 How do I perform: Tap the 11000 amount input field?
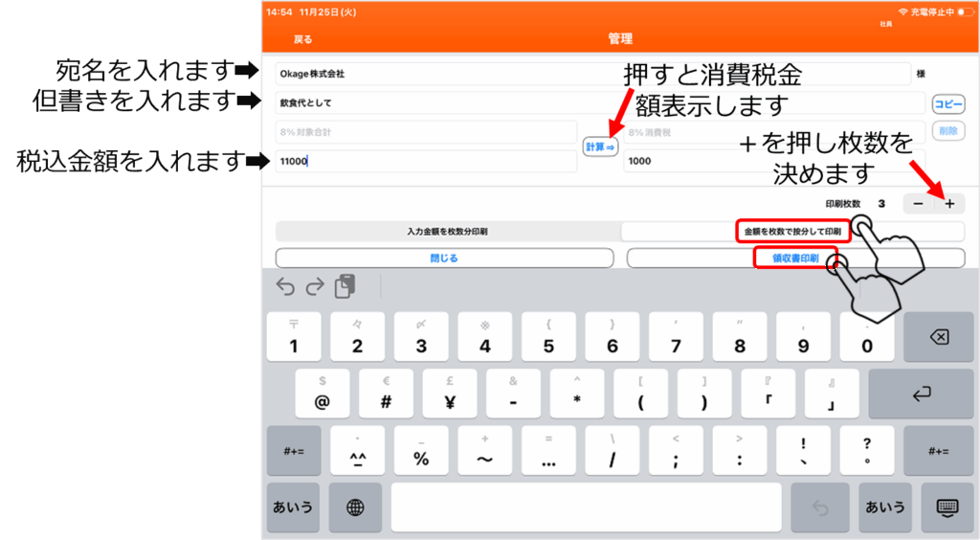426,161
